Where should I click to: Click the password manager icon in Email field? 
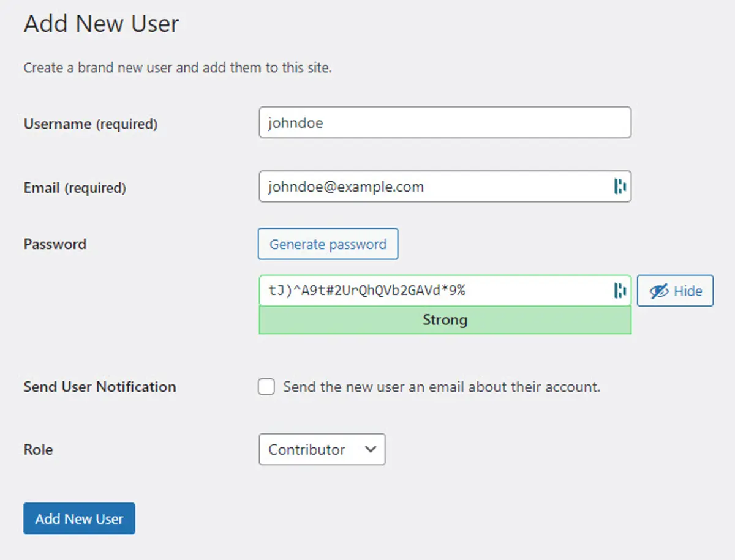pyautogui.click(x=620, y=187)
